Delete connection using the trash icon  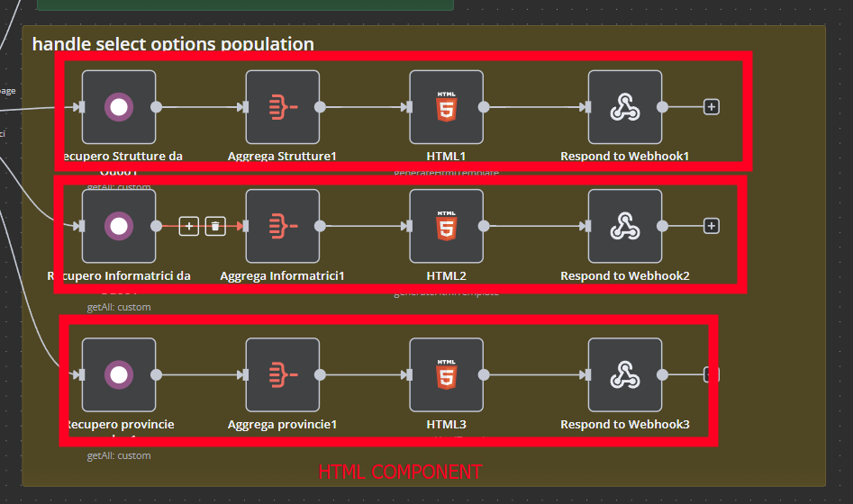coord(215,226)
